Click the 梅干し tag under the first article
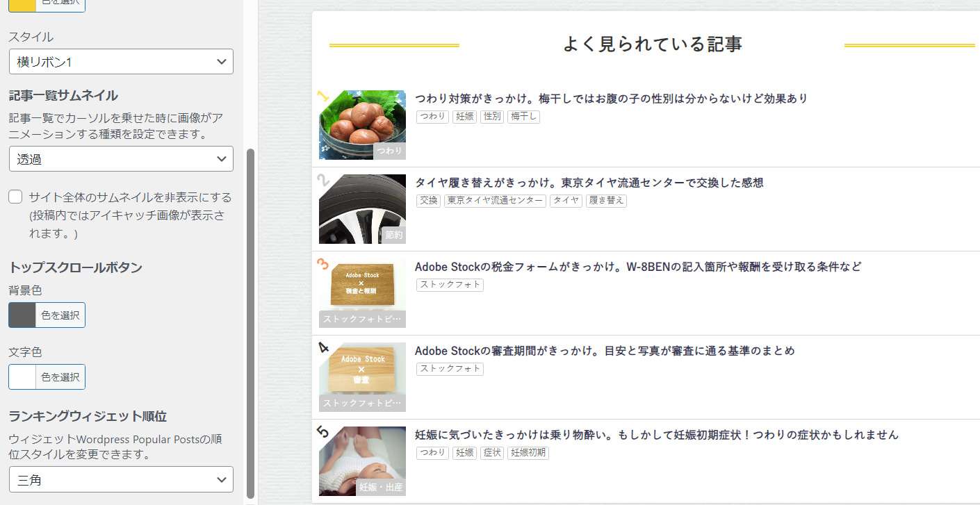The height and width of the screenshot is (505, 980). coord(523,117)
